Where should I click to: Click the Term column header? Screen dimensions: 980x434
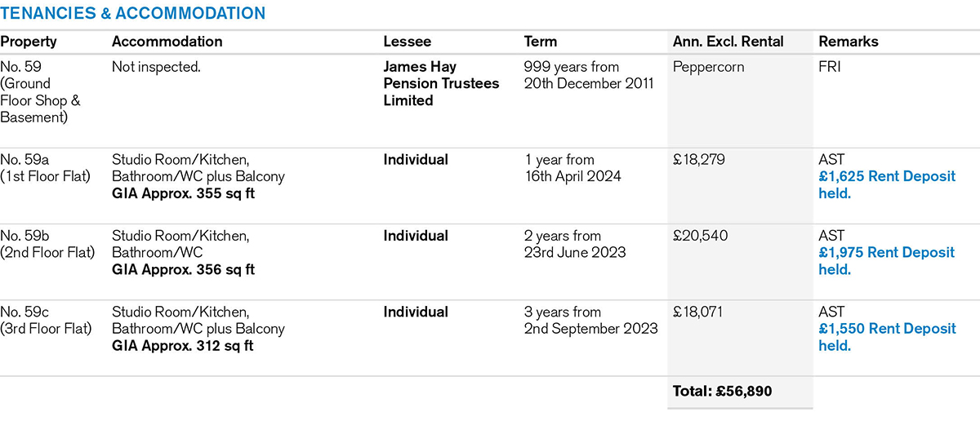(541, 42)
